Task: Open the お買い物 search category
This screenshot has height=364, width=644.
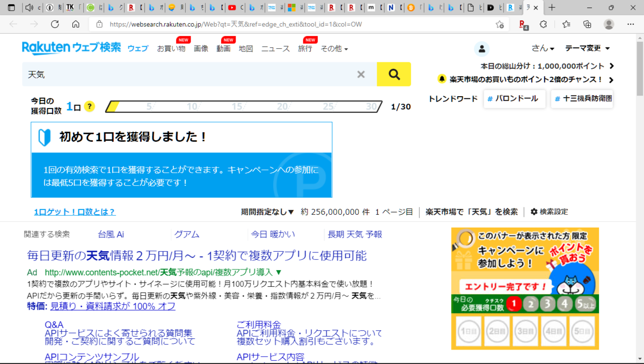Action: click(171, 48)
